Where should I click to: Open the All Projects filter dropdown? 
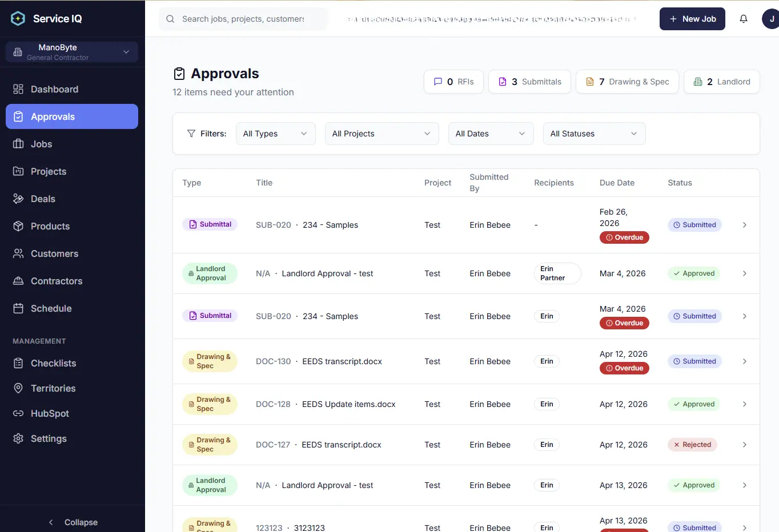(382, 134)
